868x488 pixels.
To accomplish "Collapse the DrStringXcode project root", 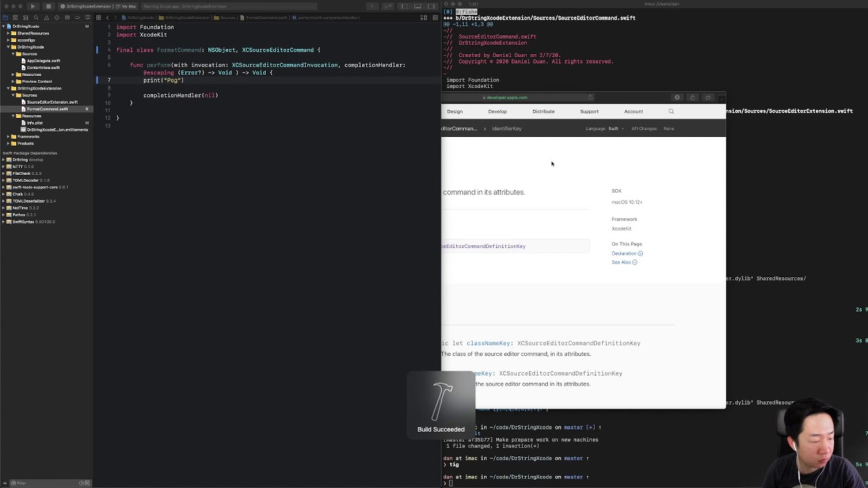I will 4,26.
